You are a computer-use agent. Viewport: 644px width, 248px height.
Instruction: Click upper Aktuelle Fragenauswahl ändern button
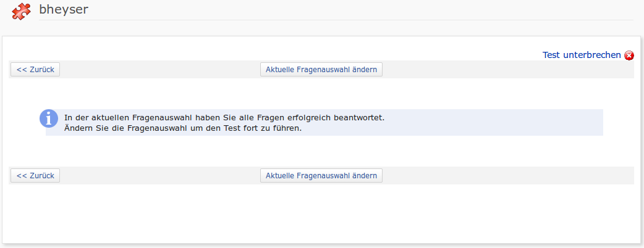(321, 70)
